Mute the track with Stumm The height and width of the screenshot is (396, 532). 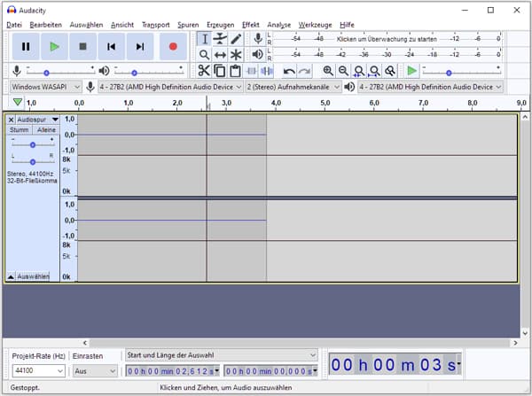click(20, 130)
